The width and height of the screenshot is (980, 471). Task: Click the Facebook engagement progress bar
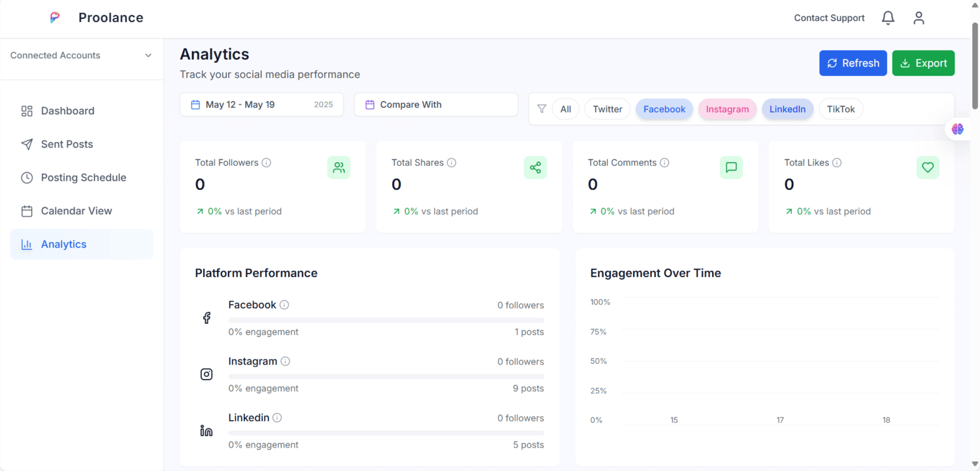(385, 320)
